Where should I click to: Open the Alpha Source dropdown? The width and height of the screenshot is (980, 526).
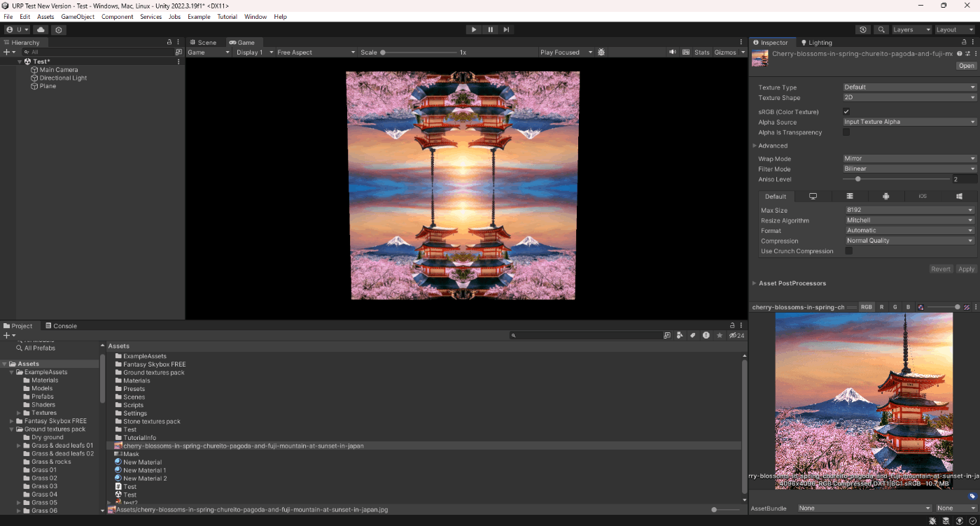tap(909, 122)
